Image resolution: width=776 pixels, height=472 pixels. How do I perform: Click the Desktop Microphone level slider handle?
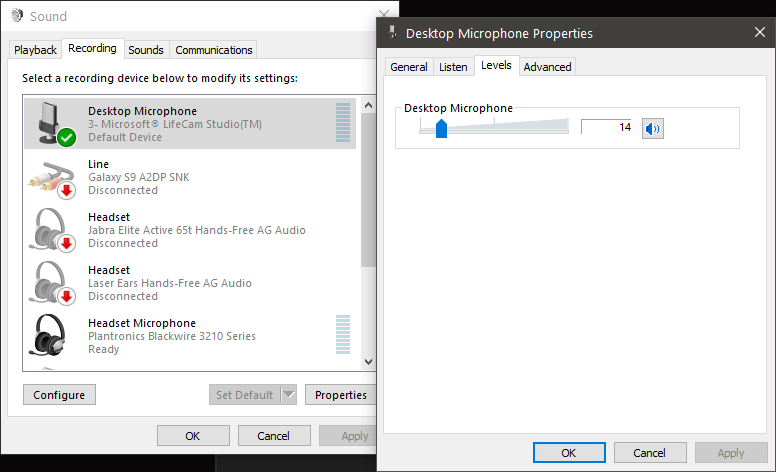pyautogui.click(x=441, y=129)
